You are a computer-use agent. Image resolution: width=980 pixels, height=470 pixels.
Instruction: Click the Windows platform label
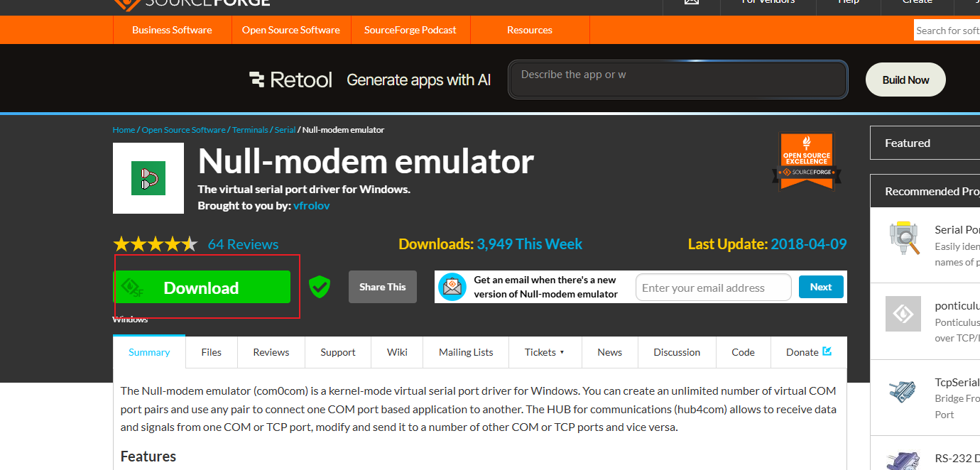coord(131,319)
